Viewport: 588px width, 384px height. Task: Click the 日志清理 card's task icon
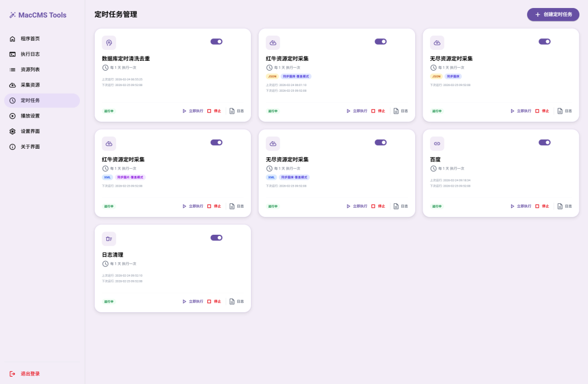(109, 239)
